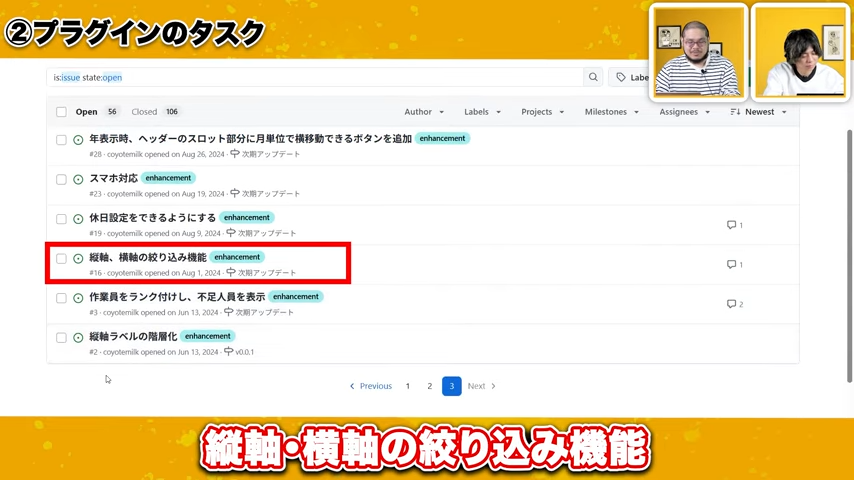The image size is (854, 480).
Task: Click current page 3 button
Action: 452,386
